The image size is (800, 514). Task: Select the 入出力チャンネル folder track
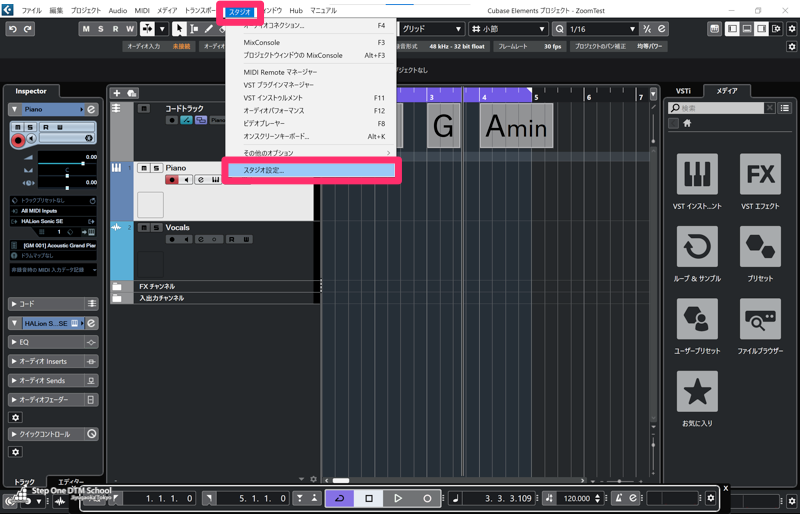[215, 298]
